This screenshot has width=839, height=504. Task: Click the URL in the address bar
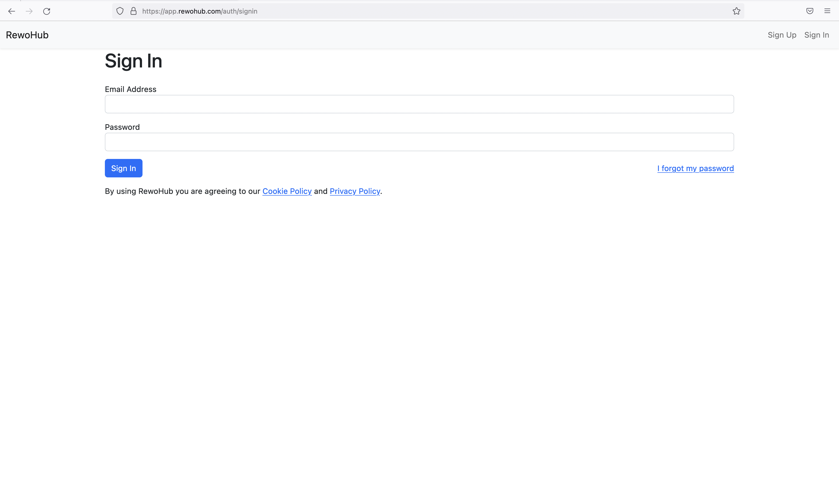pos(200,11)
